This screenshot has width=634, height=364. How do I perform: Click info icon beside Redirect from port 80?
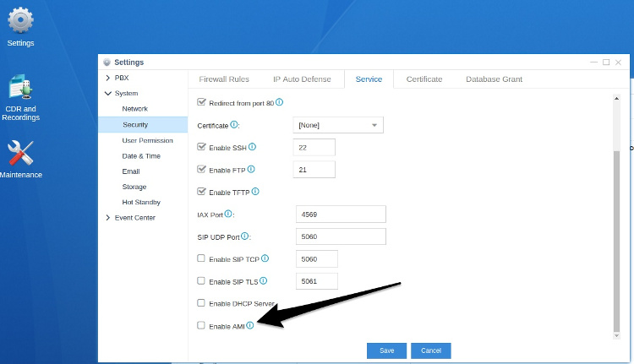pos(280,102)
